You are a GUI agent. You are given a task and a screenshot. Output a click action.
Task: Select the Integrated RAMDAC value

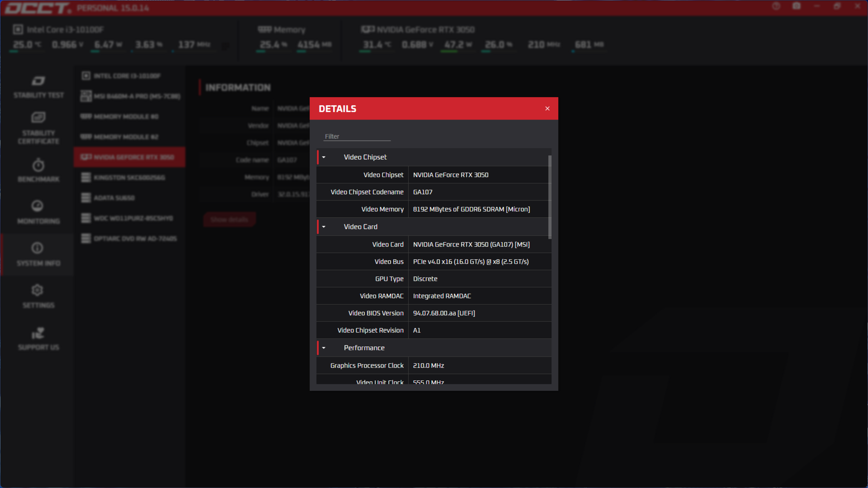(x=442, y=296)
